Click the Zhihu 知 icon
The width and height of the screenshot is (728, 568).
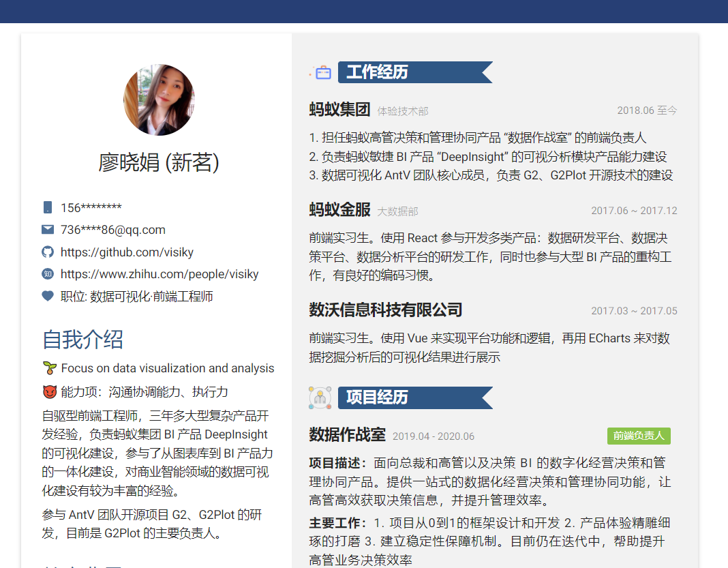(x=47, y=274)
